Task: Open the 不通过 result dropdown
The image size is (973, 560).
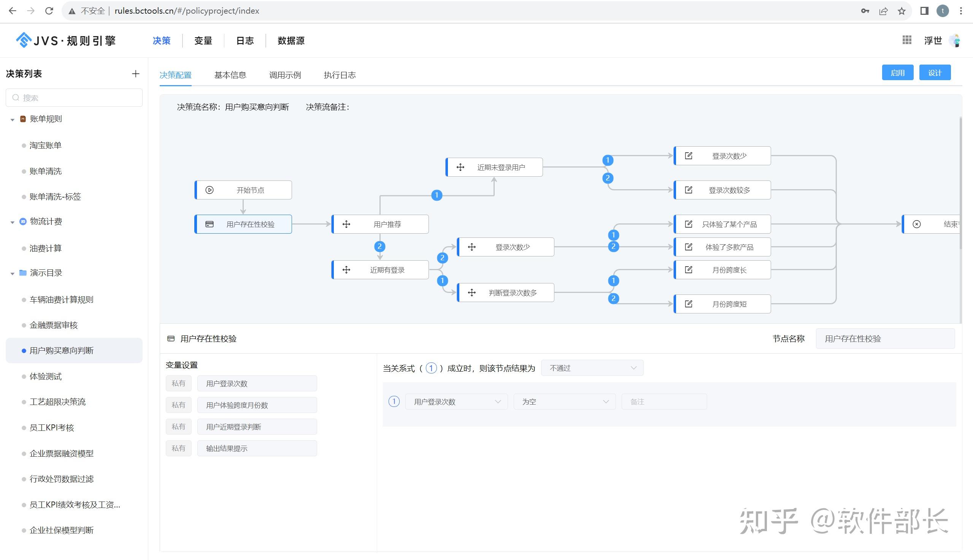Action: tap(592, 368)
